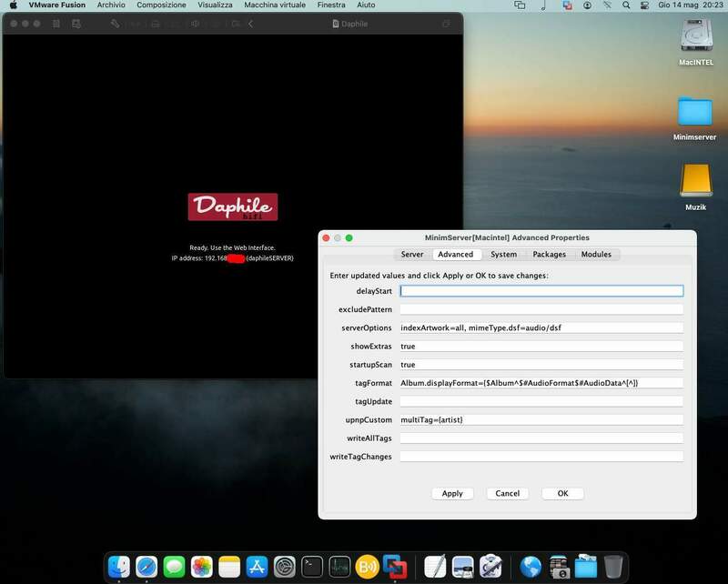Open MacINTEL drive on desktop
The height and width of the screenshot is (584, 728).
pyautogui.click(x=696, y=42)
